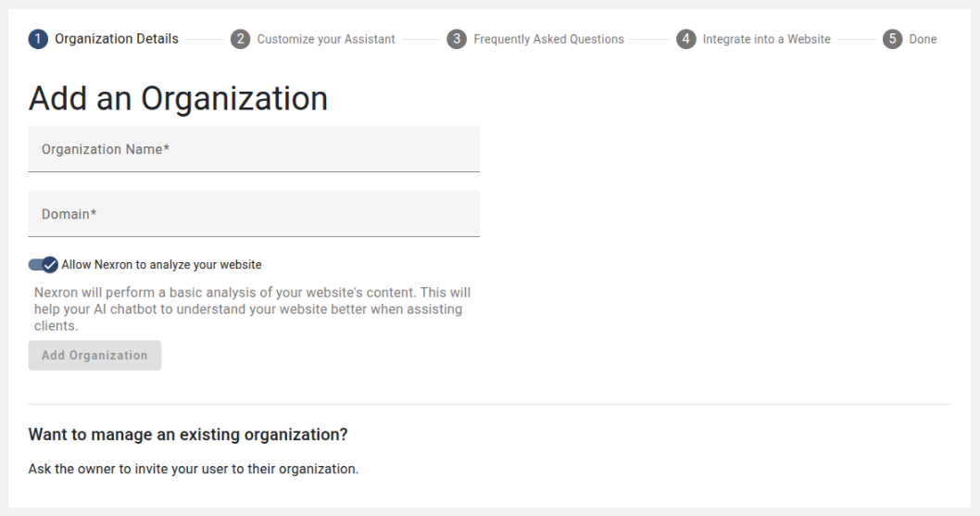980x516 pixels.
Task: Click the step 4 numbered circle icon
Action: pos(685,39)
